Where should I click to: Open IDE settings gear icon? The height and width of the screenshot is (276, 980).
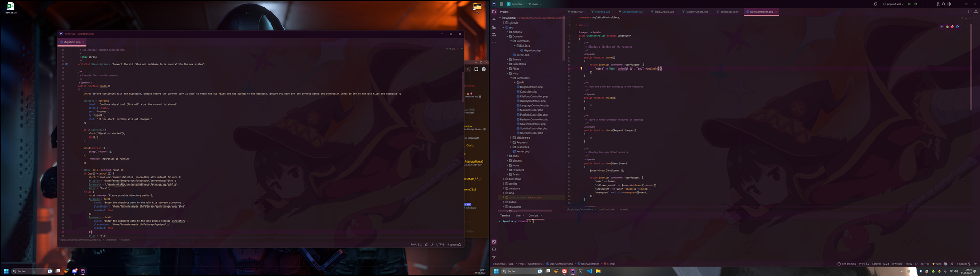[x=949, y=4]
